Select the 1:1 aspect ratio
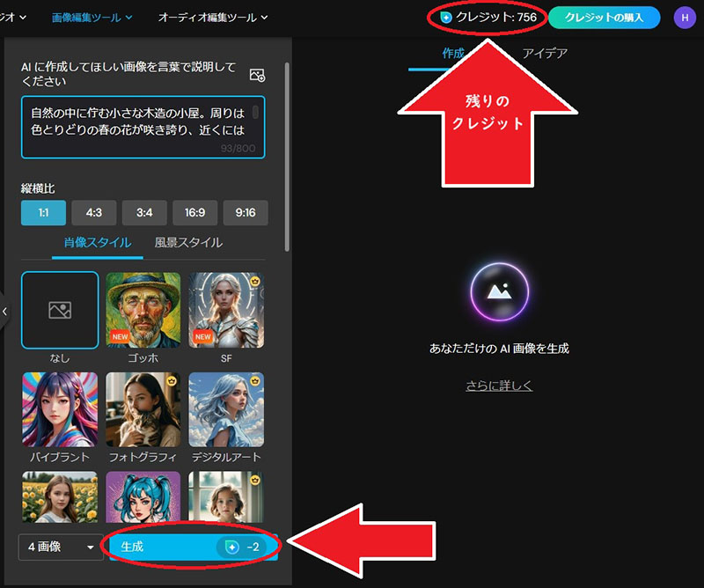This screenshot has height=588, width=704. point(43,212)
